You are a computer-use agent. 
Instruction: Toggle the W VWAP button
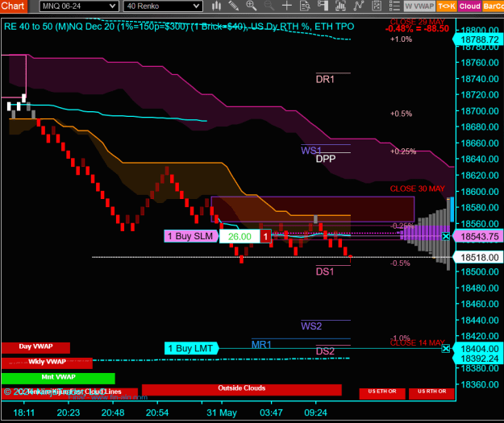click(x=419, y=6)
